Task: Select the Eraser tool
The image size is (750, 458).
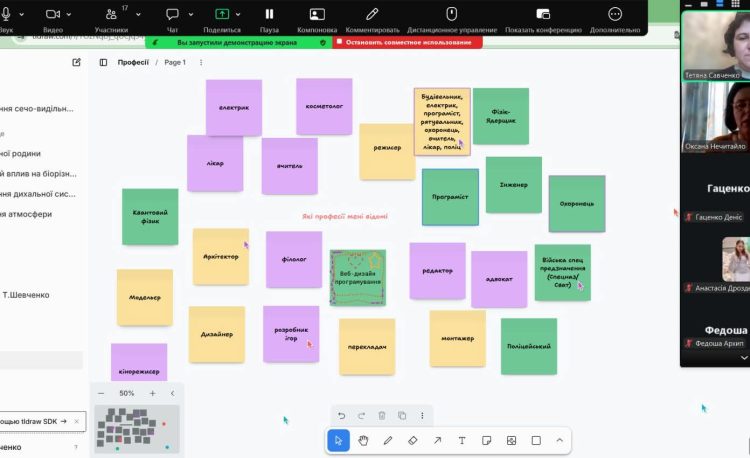Action: (413, 440)
